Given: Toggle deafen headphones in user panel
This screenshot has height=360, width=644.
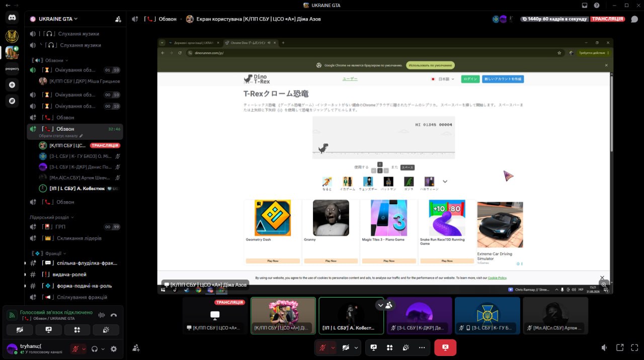Looking at the screenshot, I should tap(94, 349).
